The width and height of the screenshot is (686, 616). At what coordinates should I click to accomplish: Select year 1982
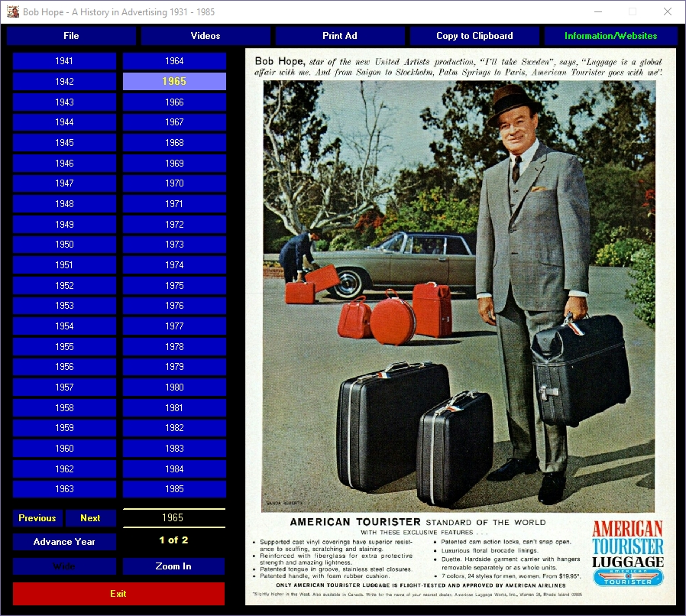[175, 428]
